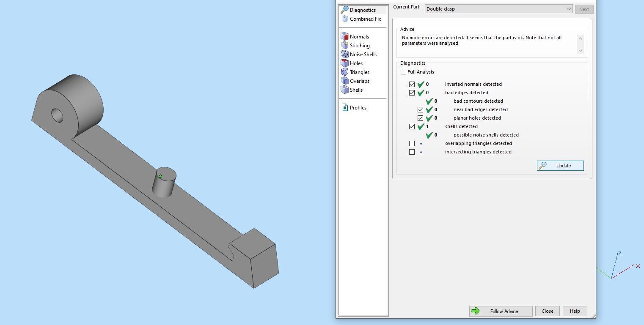Click the 'bad edges detected' label
The width and height of the screenshot is (644, 325).
coord(467,93)
